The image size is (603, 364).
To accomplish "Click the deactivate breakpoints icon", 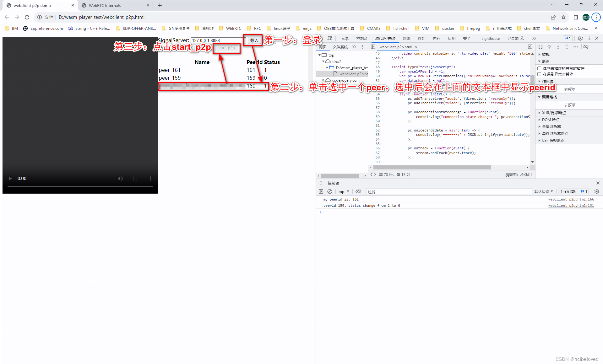I will point(586,46).
